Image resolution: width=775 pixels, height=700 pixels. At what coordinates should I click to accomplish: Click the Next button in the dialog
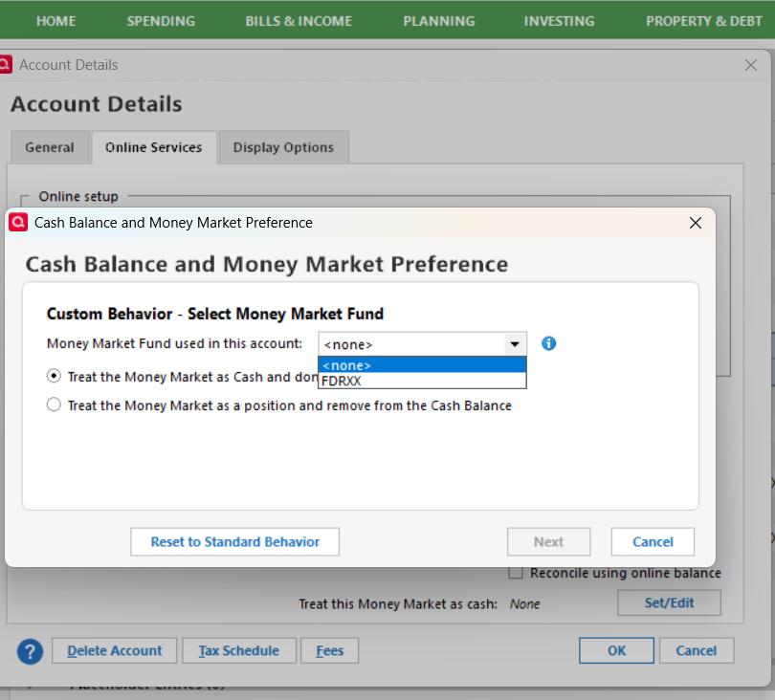tap(548, 542)
